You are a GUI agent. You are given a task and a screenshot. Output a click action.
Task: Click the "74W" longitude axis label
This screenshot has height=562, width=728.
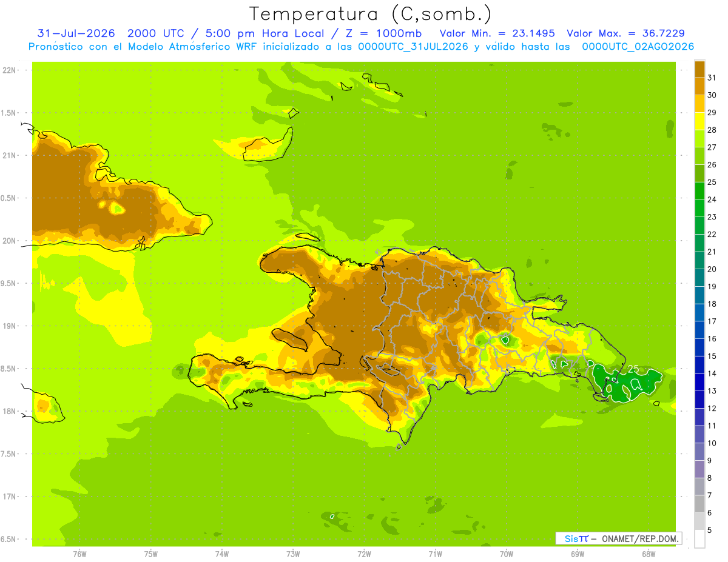[221, 554]
